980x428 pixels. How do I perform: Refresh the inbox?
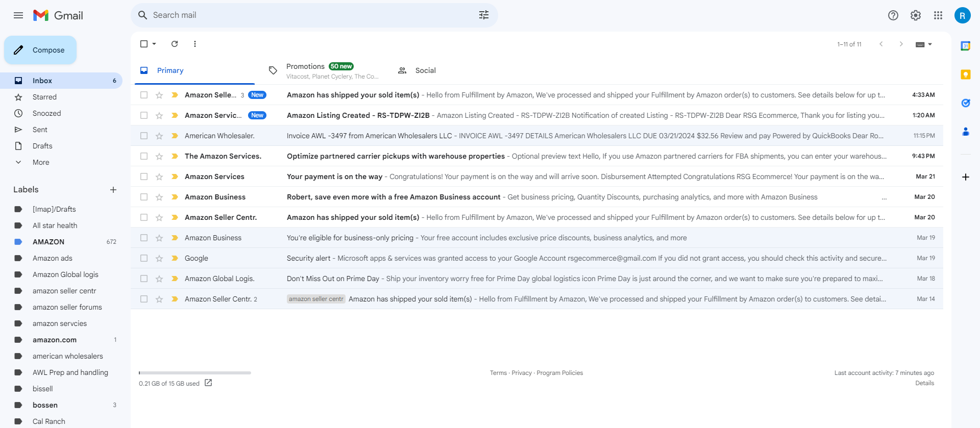point(175,44)
